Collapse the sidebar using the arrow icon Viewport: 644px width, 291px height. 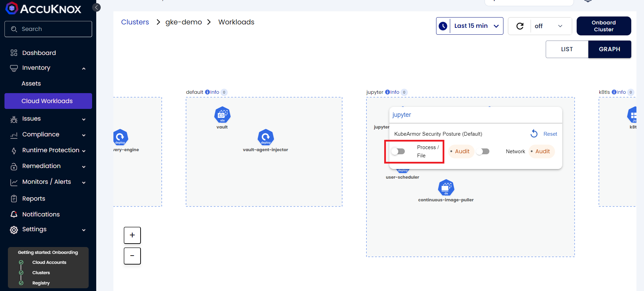[97, 7]
